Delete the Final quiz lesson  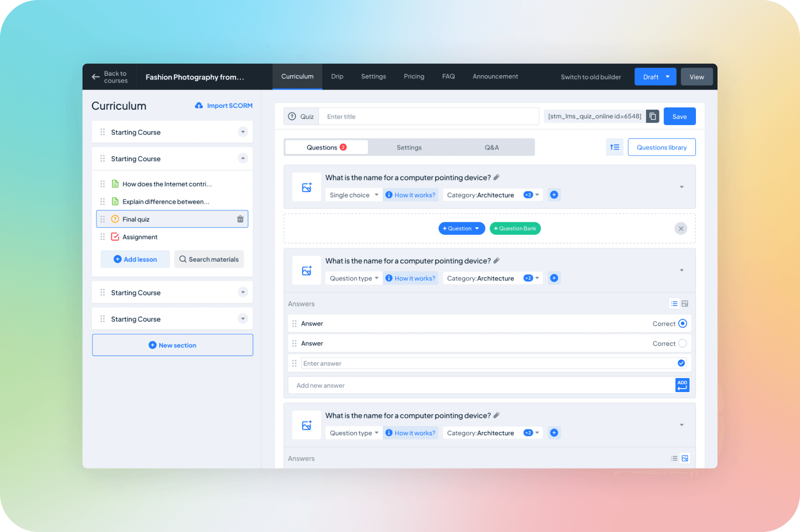pyautogui.click(x=240, y=219)
